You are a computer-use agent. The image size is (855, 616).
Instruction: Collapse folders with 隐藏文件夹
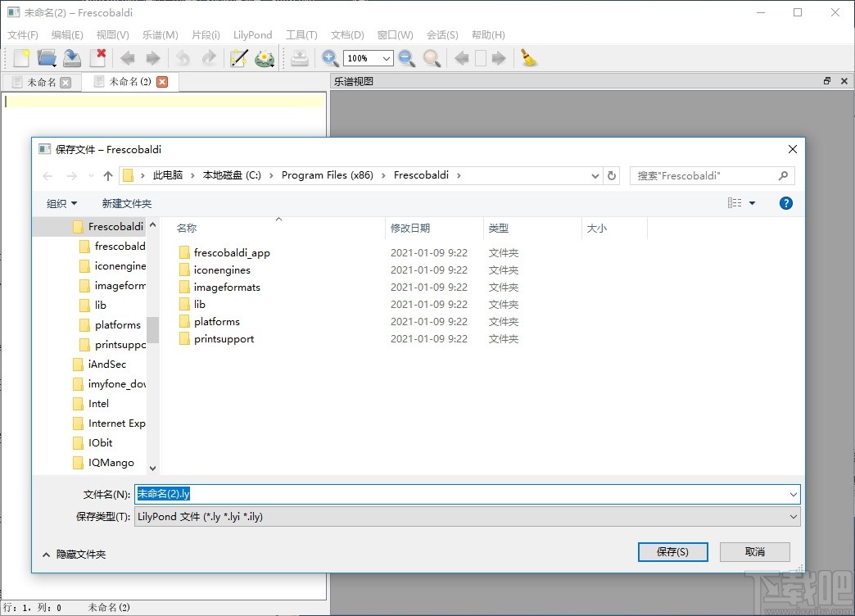pos(75,555)
